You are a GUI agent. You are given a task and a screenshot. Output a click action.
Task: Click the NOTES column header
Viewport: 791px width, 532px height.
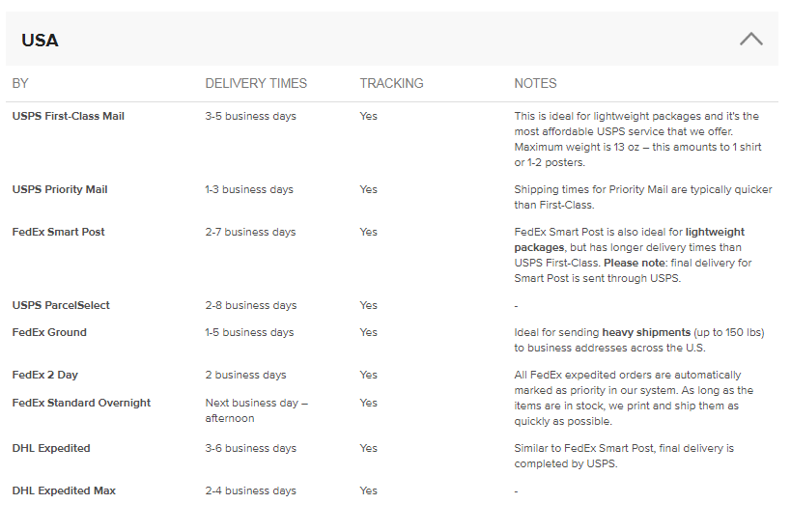point(535,83)
